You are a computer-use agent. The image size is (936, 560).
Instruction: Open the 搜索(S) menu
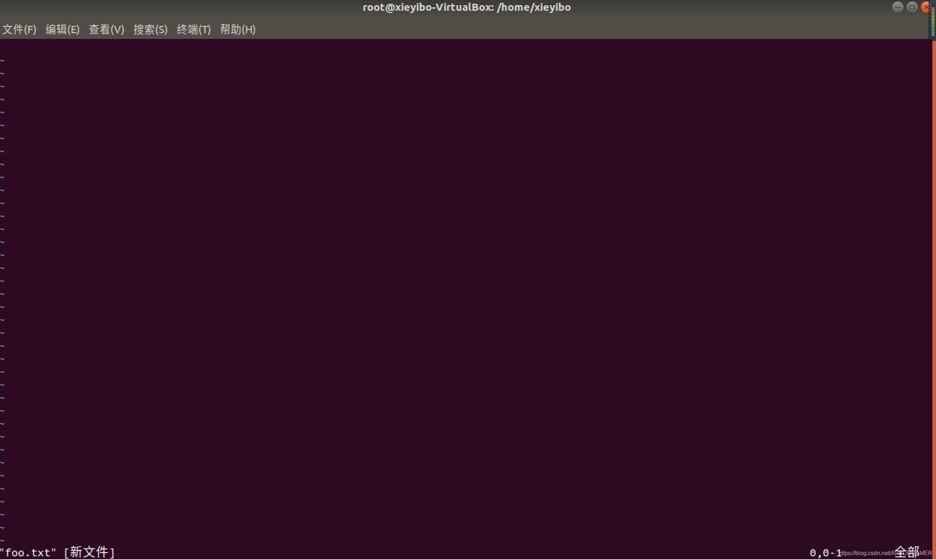click(150, 30)
